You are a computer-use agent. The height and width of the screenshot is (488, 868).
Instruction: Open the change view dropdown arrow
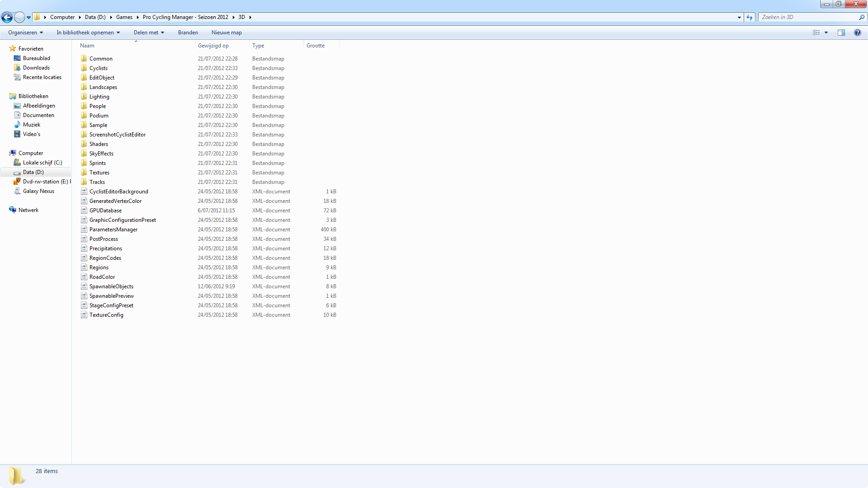(x=826, y=33)
